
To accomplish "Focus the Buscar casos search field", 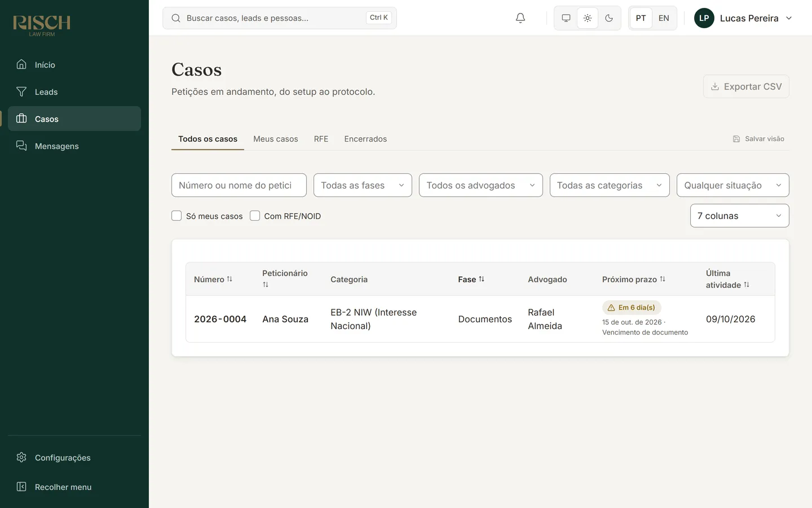I will click(x=280, y=18).
